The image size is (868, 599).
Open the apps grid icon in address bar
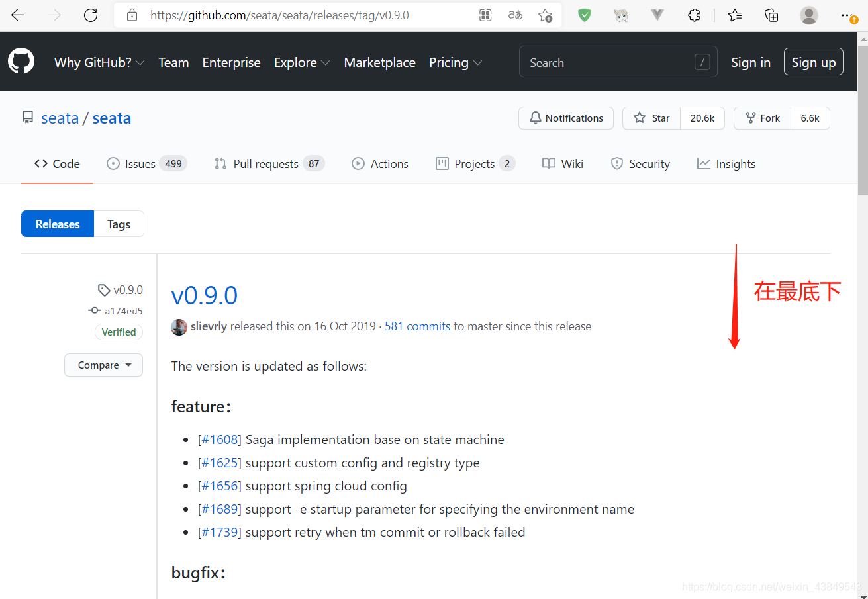485,15
